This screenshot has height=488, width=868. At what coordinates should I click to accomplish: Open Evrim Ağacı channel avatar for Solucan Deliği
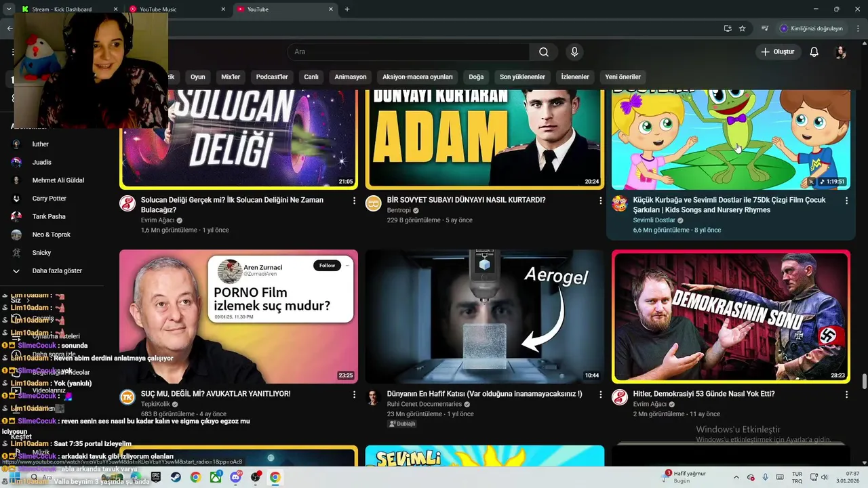click(127, 203)
